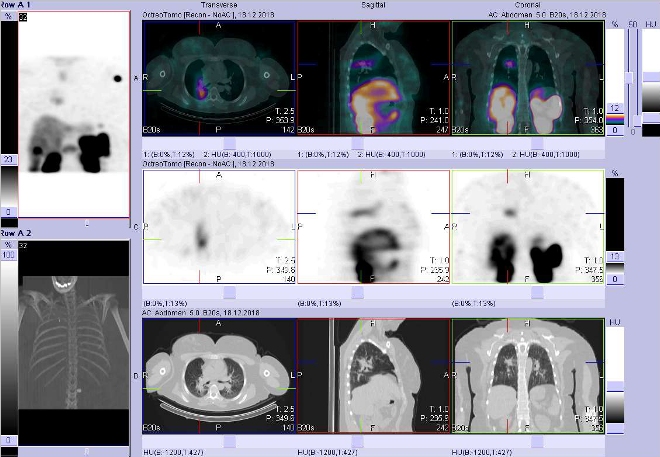The height and width of the screenshot is (457, 660).
Task: Select the PET-only transverse view
Action: tap(219, 228)
